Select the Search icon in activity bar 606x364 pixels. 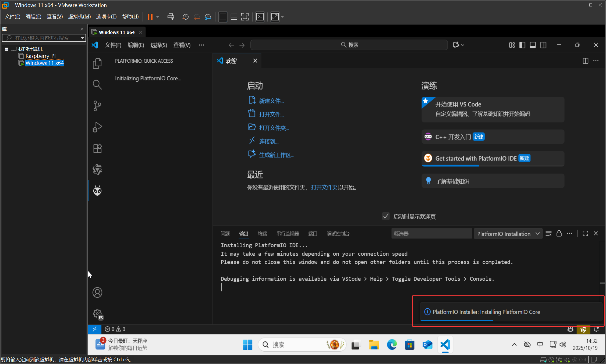click(97, 84)
